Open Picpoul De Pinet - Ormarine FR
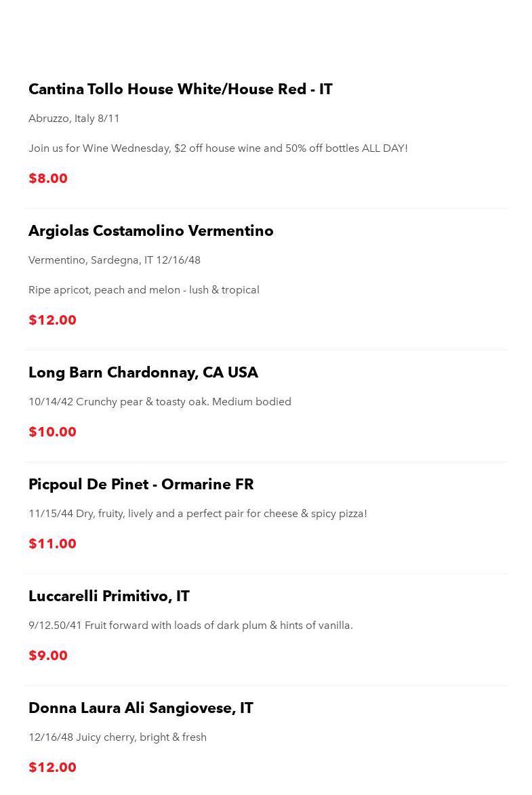Image resolution: width=532 pixels, height=795 pixels. tap(141, 485)
